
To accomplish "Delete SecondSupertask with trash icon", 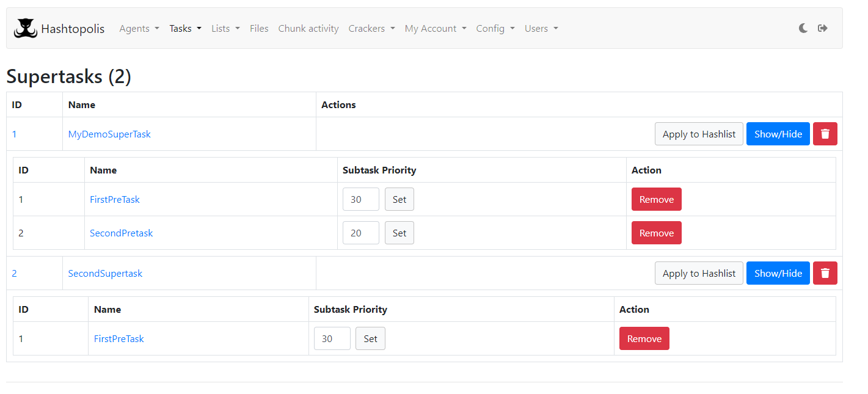I will coord(825,273).
